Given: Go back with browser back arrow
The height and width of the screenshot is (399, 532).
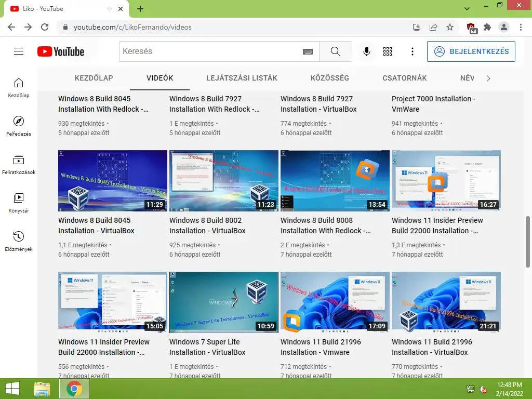Looking at the screenshot, I should 11,27.
